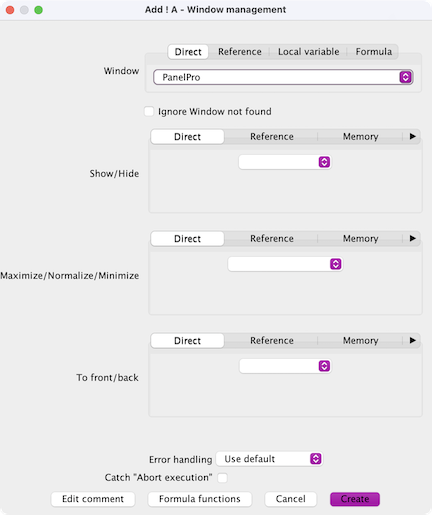Viewport: 432px width, 515px height.
Task: Enable Ignore Window not found checkbox
Action: pyautogui.click(x=149, y=111)
